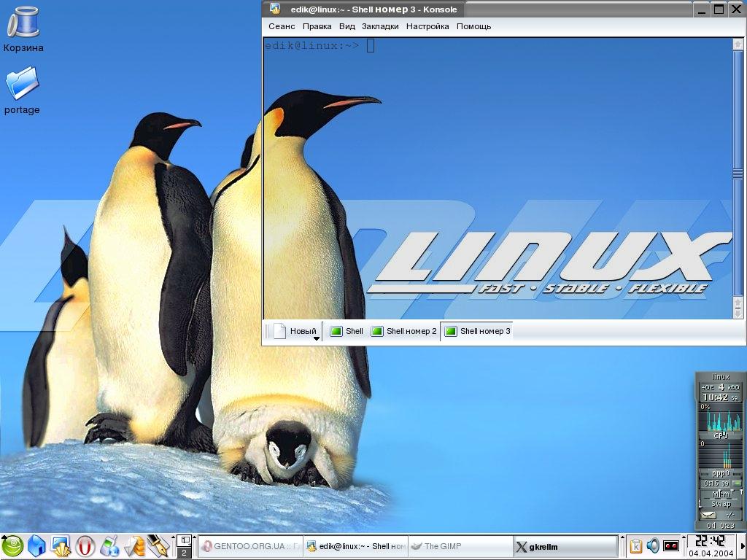Open the Помощь menu

click(x=473, y=27)
